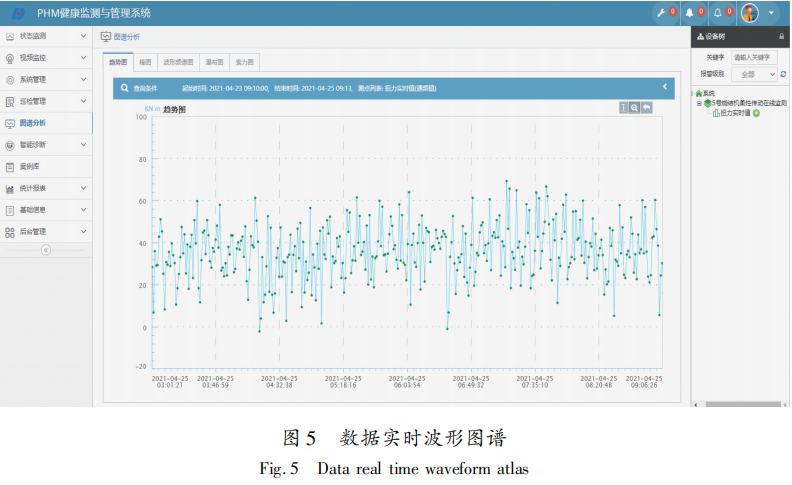This screenshot has height=485, width=792.
Task: Click green add icon beside 扭力实时值
Action: click(756, 113)
